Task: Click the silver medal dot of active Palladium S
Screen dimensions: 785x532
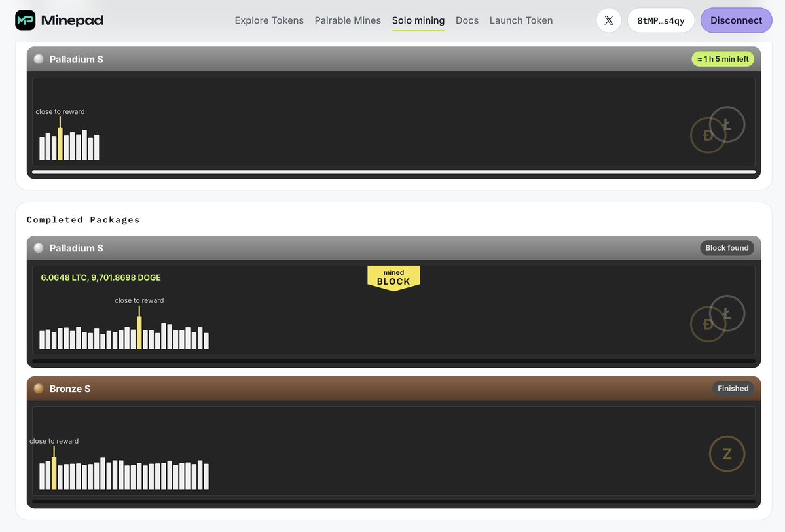Action: 39,59
